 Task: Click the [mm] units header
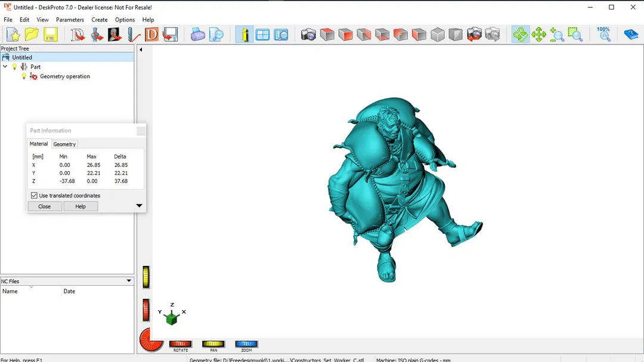point(38,157)
